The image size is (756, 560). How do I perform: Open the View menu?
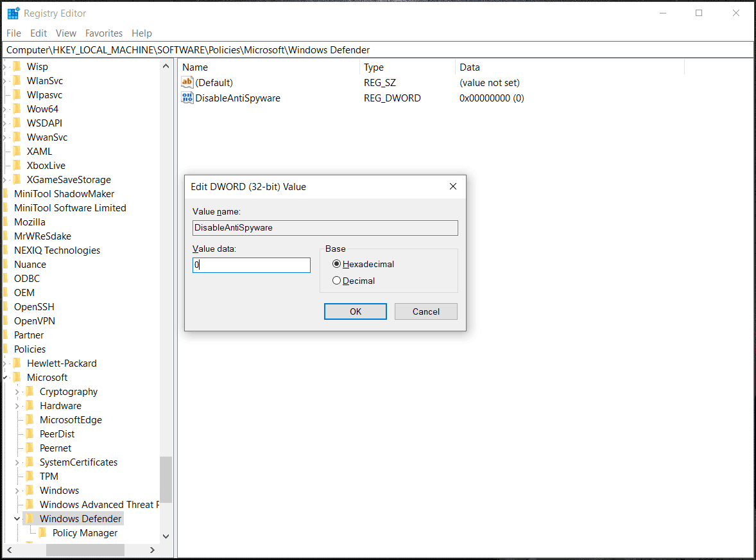tap(66, 33)
